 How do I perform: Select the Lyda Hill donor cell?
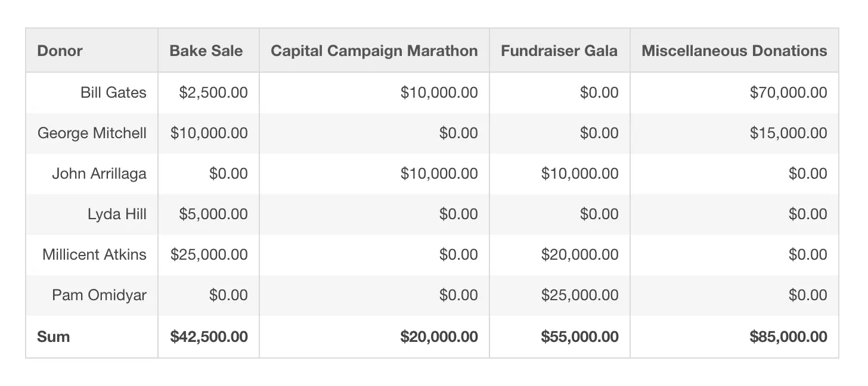[x=117, y=214]
